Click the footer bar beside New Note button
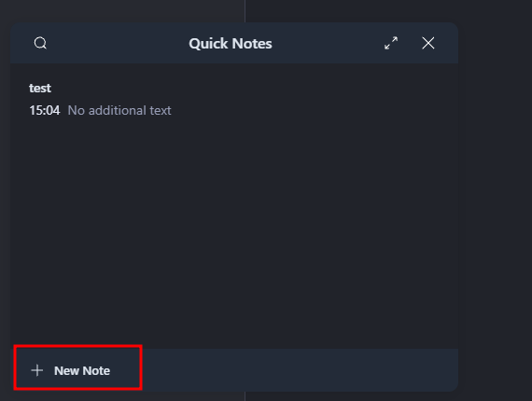This screenshot has height=401, width=532. (300, 370)
